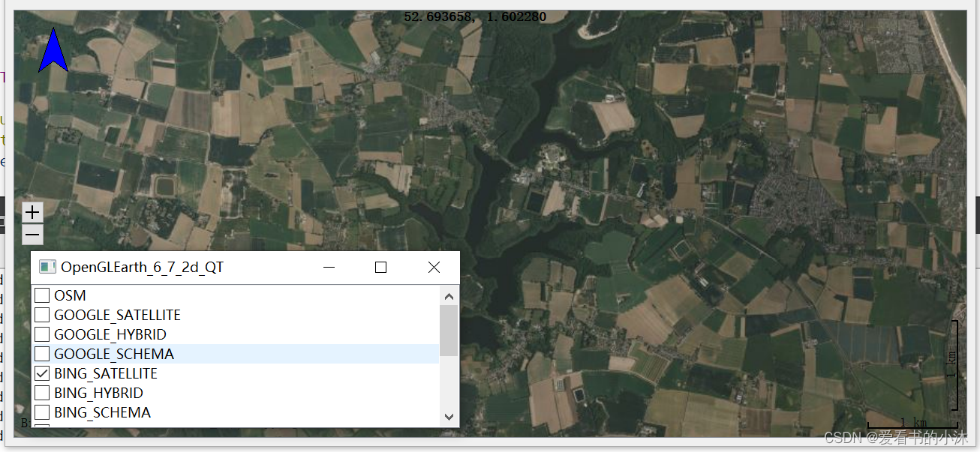Viewport: 980px width, 452px height.
Task: Click the layer list scrollbar thumb
Action: coord(448,330)
